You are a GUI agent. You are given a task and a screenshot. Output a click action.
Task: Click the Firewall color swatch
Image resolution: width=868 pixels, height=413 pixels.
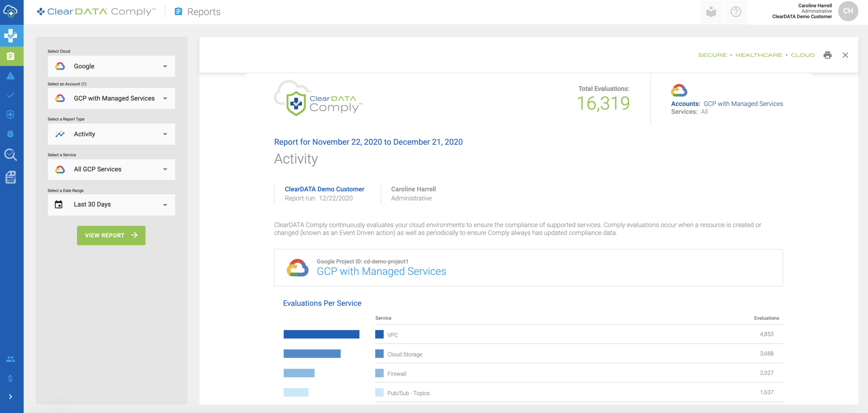(379, 373)
